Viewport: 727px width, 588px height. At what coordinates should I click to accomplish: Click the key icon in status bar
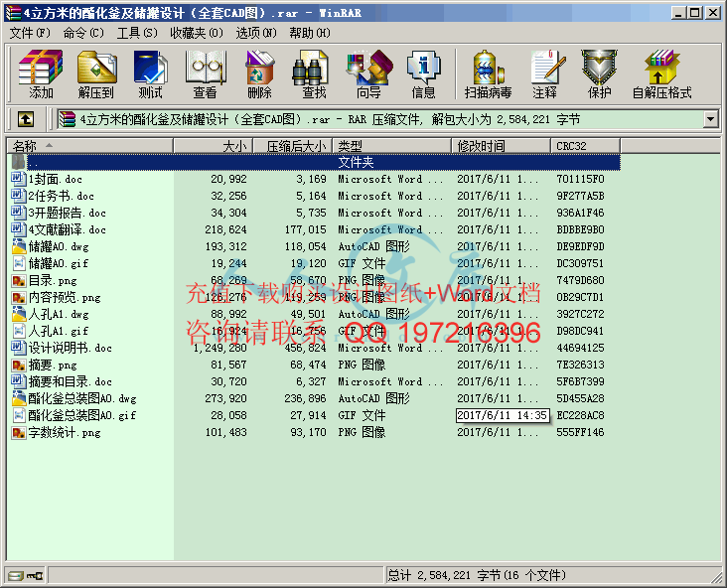pos(35,576)
